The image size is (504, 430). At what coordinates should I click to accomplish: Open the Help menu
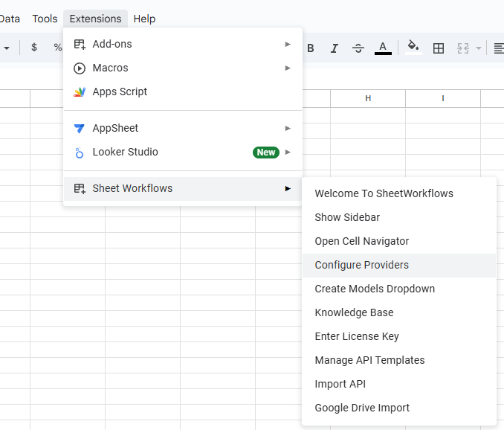[144, 19]
